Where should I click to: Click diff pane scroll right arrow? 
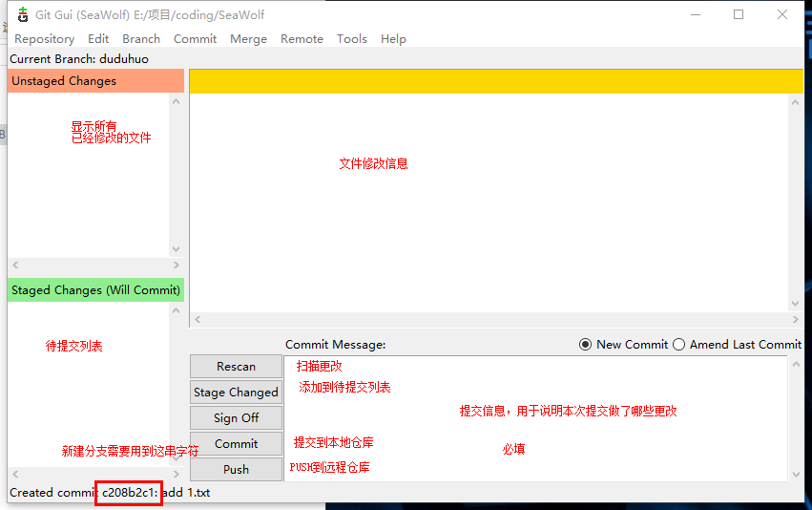[x=796, y=320]
